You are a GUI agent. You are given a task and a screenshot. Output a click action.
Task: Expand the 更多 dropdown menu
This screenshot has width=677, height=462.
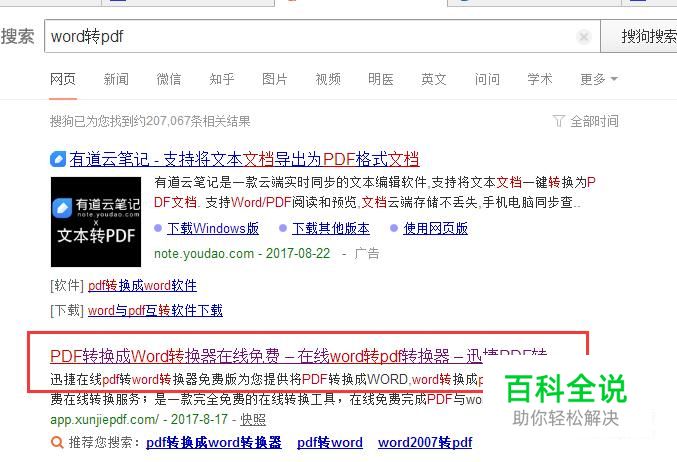point(599,79)
